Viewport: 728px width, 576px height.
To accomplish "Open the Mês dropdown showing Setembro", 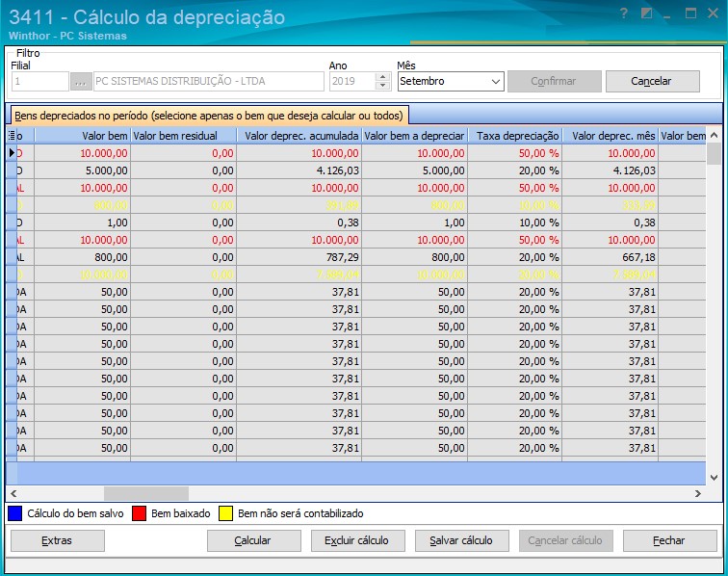I will pyautogui.click(x=451, y=81).
